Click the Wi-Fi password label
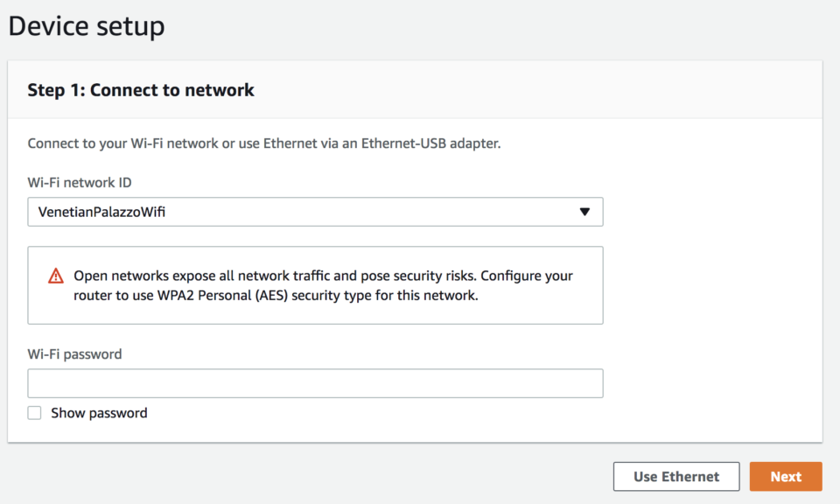The image size is (840, 504). coord(75,354)
